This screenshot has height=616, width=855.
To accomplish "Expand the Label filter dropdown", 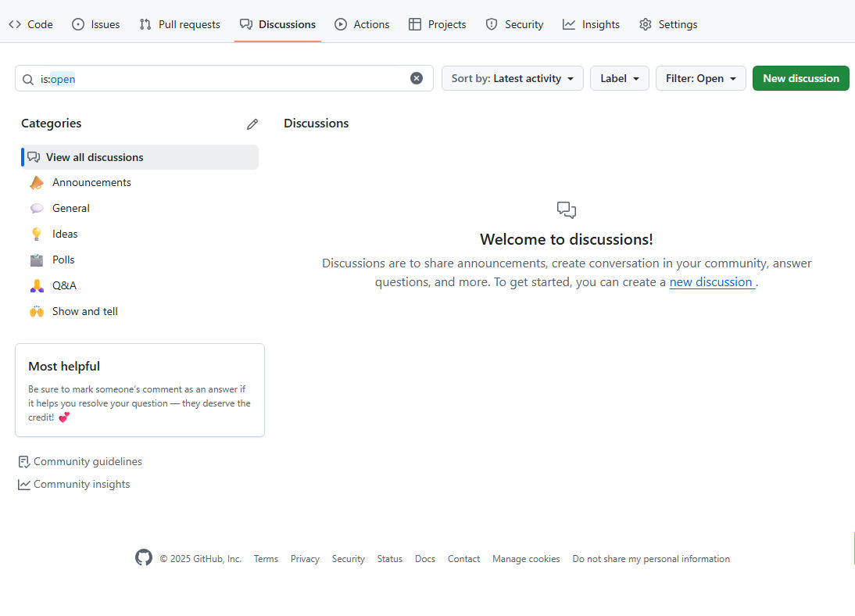I will pos(619,78).
